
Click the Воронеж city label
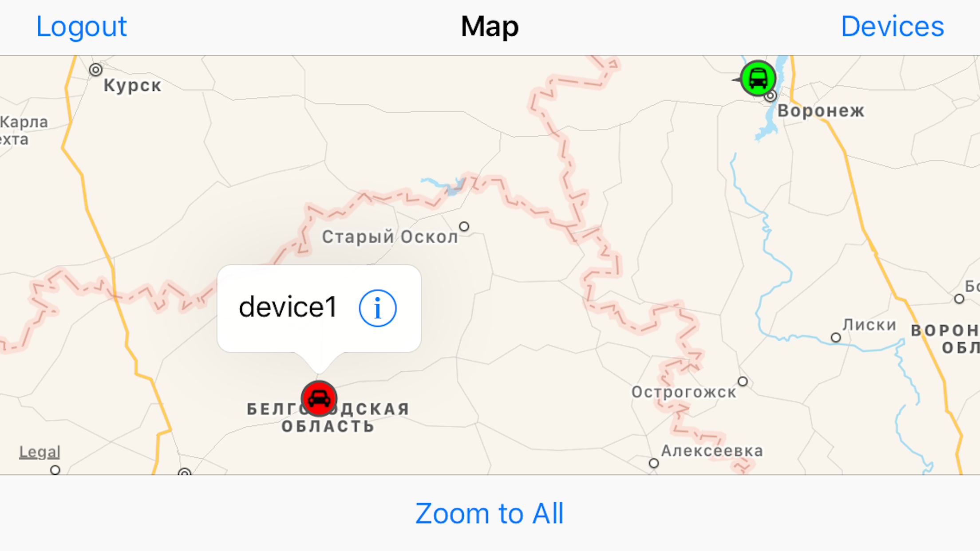pos(821,110)
